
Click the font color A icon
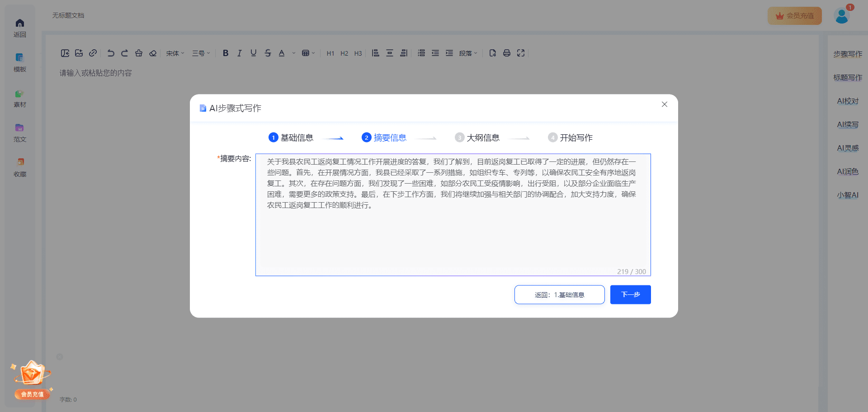pyautogui.click(x=282, y=53)
